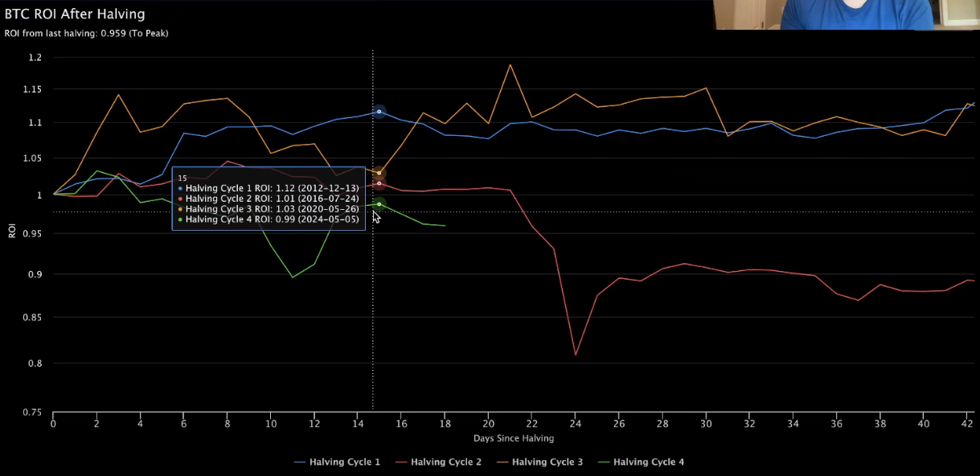Screen dimensions: 980x476
Task: Click tooltip row 'Halving Cycle 2 ROI: 1.01'
Action: [269, 199]
